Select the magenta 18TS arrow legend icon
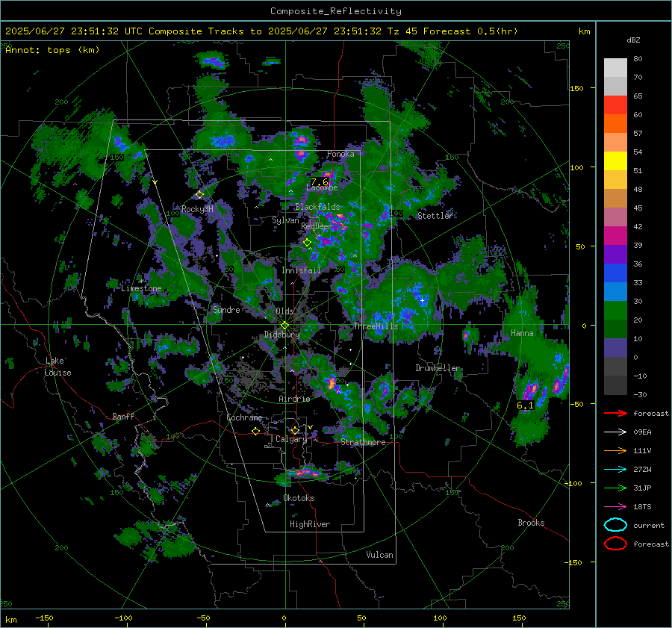 coord(615,507)
